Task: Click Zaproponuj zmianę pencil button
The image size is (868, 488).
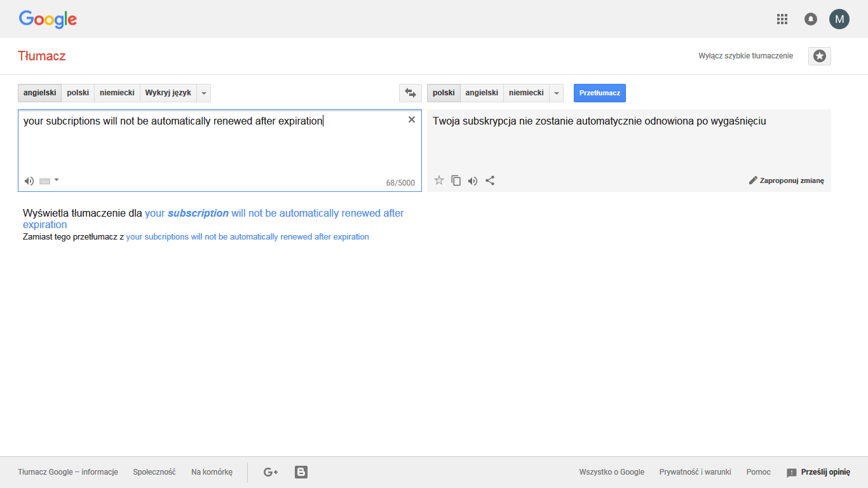Action: click(x=787, y=180)
